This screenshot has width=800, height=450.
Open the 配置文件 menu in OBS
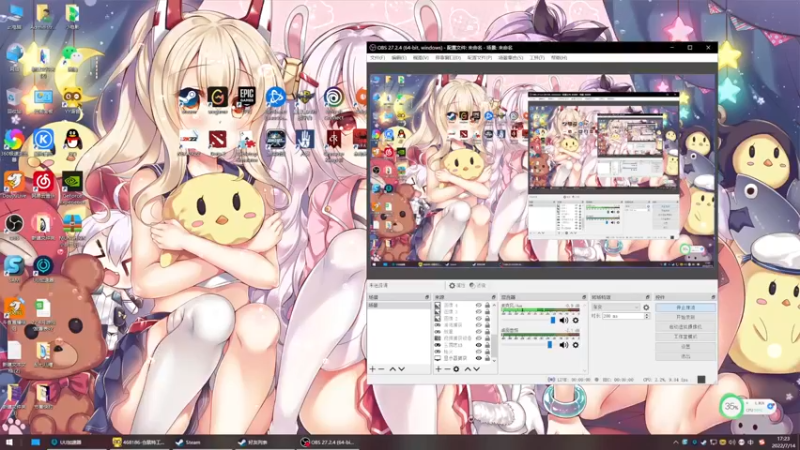[479, 58]
